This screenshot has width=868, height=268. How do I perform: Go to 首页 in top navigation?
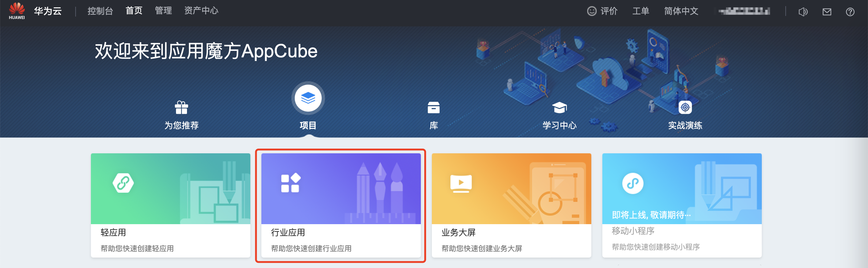134,11
